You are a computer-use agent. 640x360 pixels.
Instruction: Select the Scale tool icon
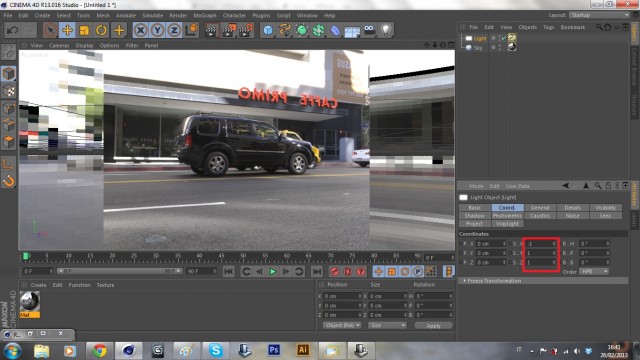pyautogui.click(x=84, y=30)
